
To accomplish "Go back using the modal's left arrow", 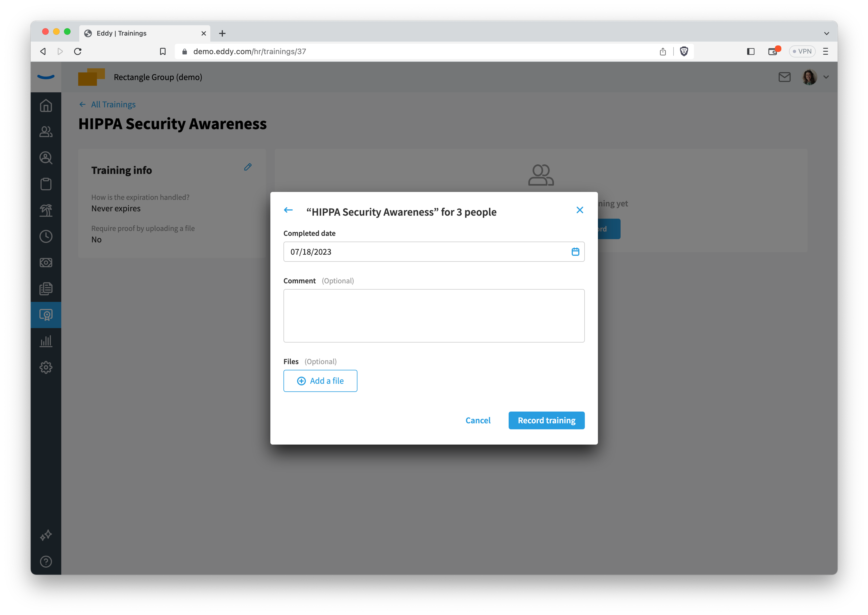I will (x=288, y=210).
